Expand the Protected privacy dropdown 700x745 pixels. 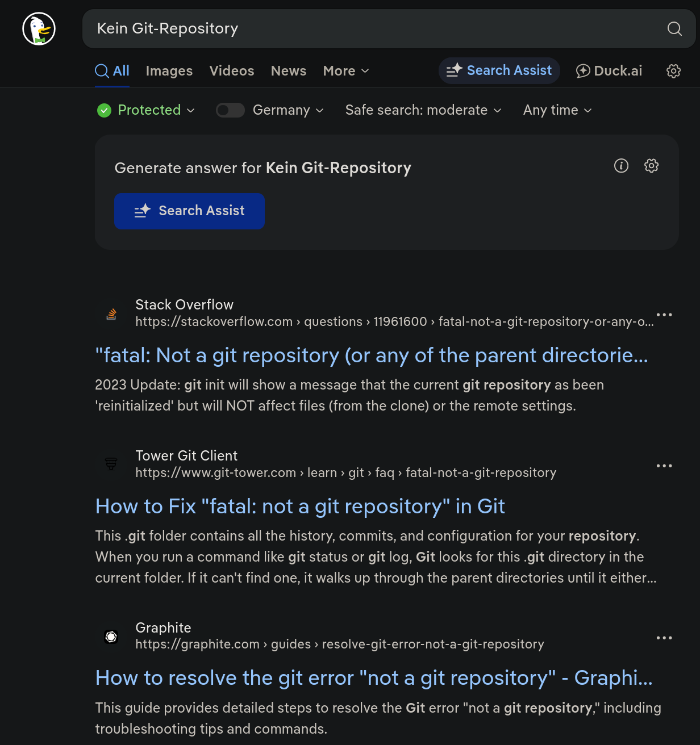[146, 110]
